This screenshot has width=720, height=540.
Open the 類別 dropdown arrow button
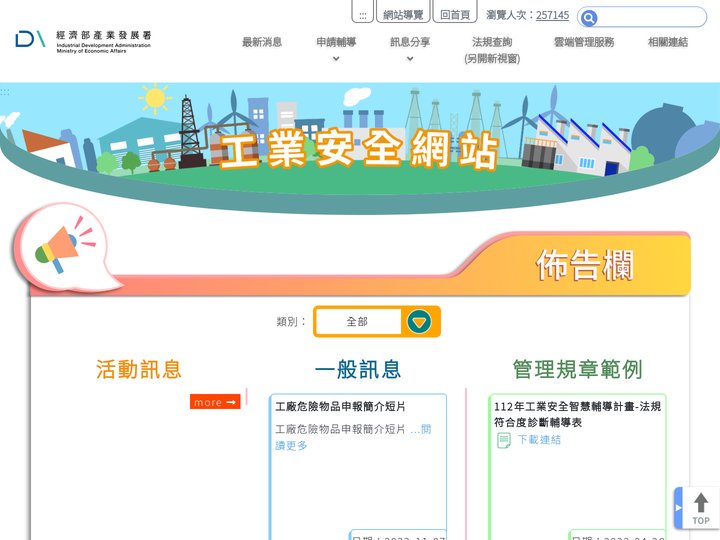pyautogui.click(x=419, y=321)
